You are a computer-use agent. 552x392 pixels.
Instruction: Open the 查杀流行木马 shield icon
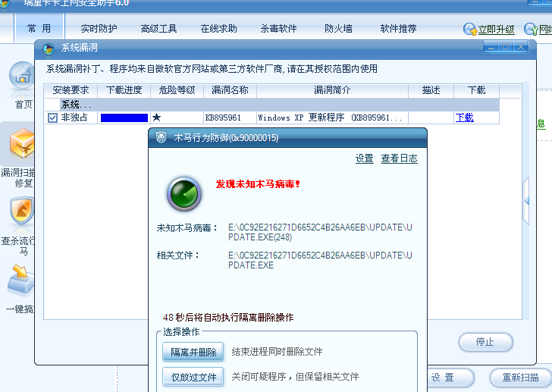pyautogui.click(x=22, y=211)
